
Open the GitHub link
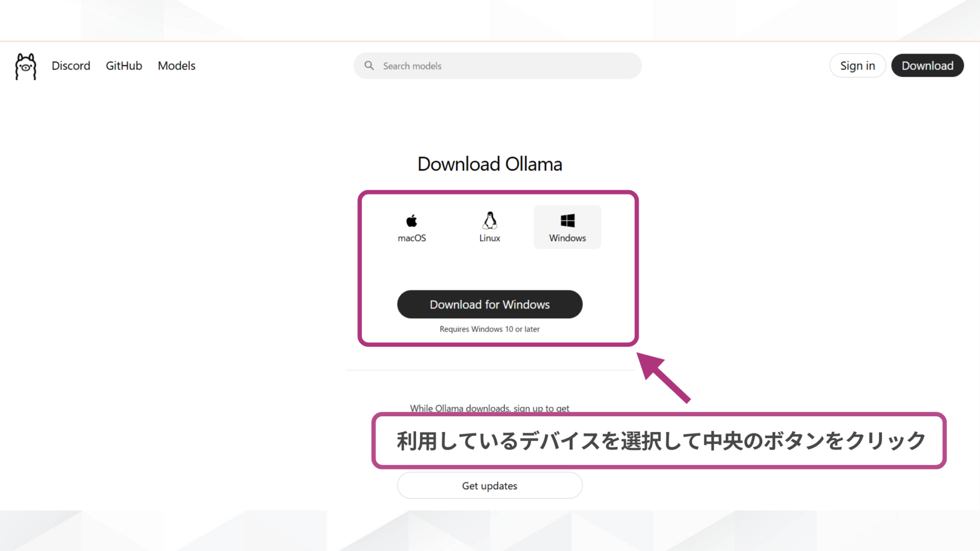coord(124,66)
